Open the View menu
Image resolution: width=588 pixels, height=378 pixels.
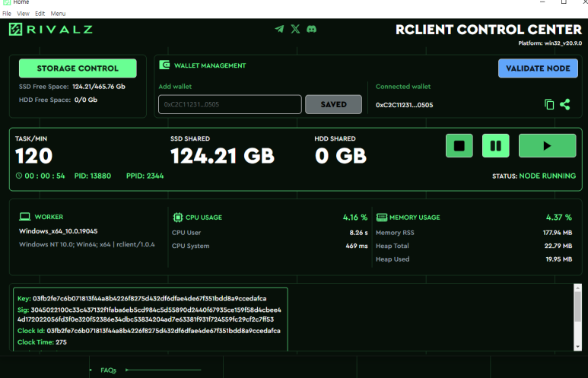pyautogui.click(x=23, y=14)
